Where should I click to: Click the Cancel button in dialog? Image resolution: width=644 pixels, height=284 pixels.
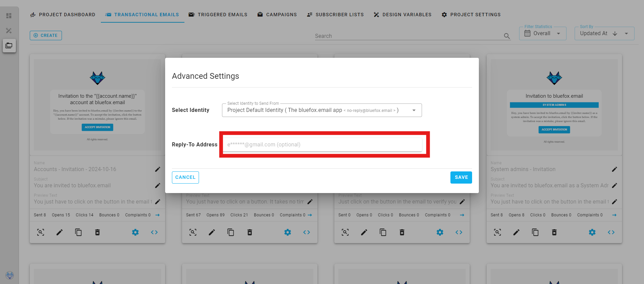click(x=185, y=177)
